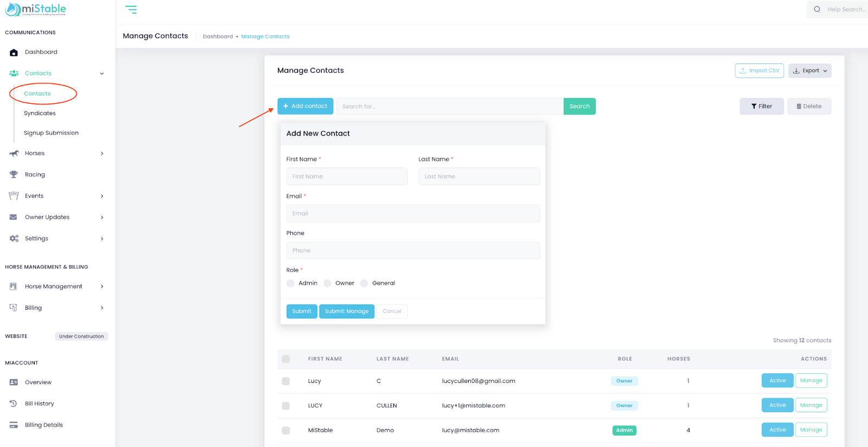Open the Export dropdown

coord(809,71)
